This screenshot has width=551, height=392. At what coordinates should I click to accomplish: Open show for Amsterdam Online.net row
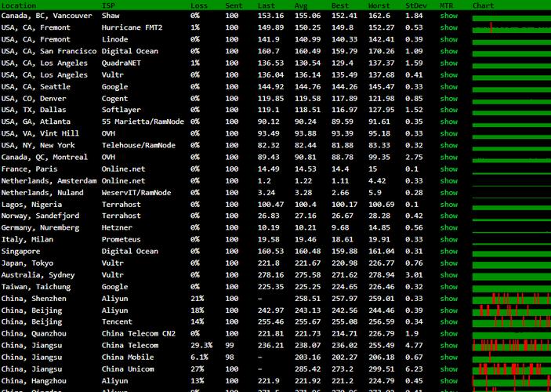point(449,180)
